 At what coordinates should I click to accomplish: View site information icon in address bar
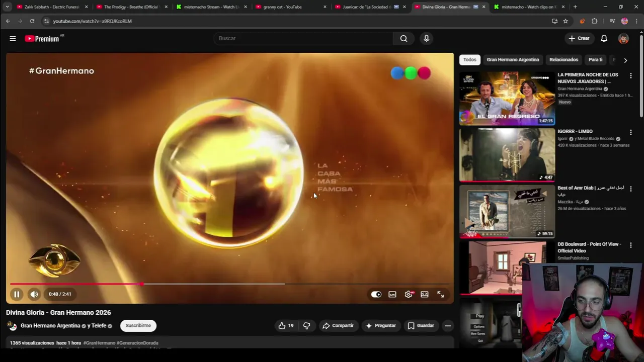(x=46, y=21)
